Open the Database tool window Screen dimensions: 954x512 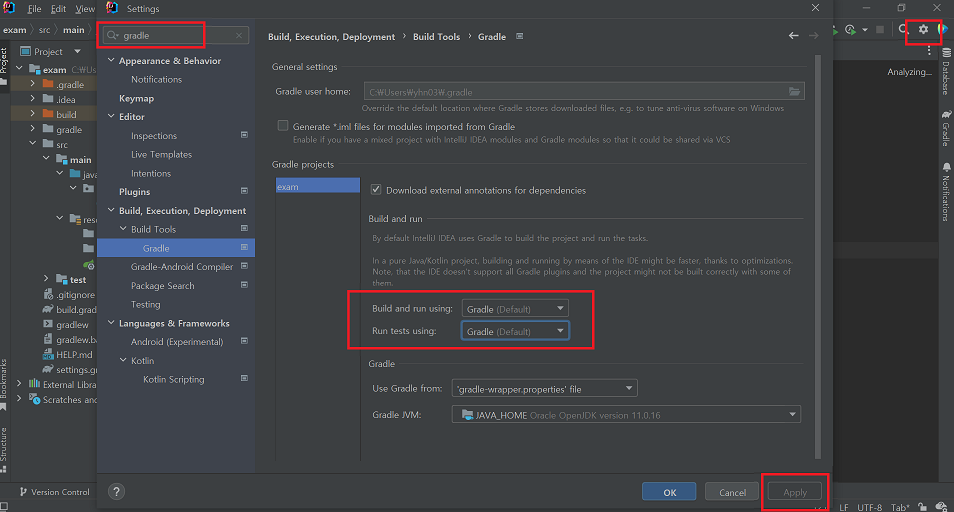point(946,72)
